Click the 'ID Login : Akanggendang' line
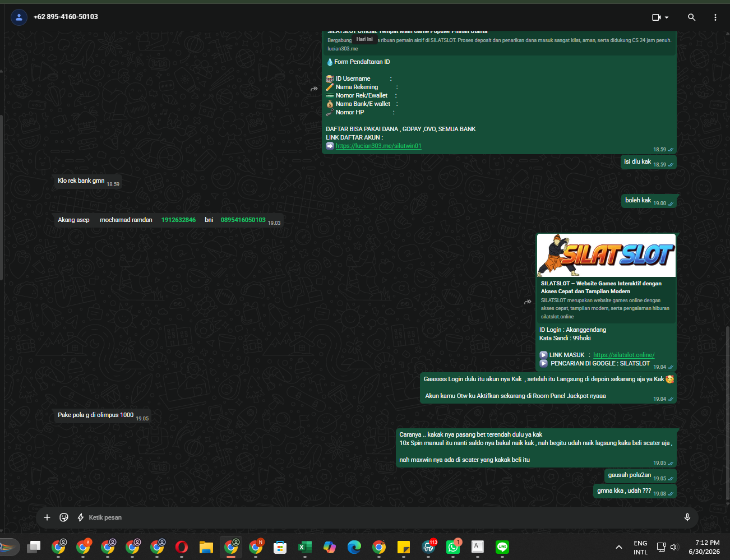The height and width of the screenshot is (560, 730). [x=572, y=330]
